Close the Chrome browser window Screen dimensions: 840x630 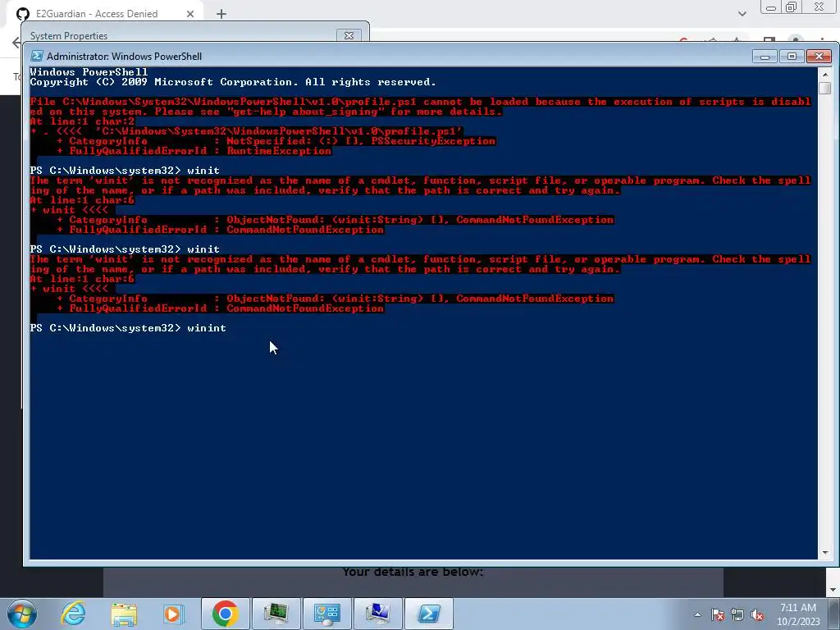click(x=819, y=7)
